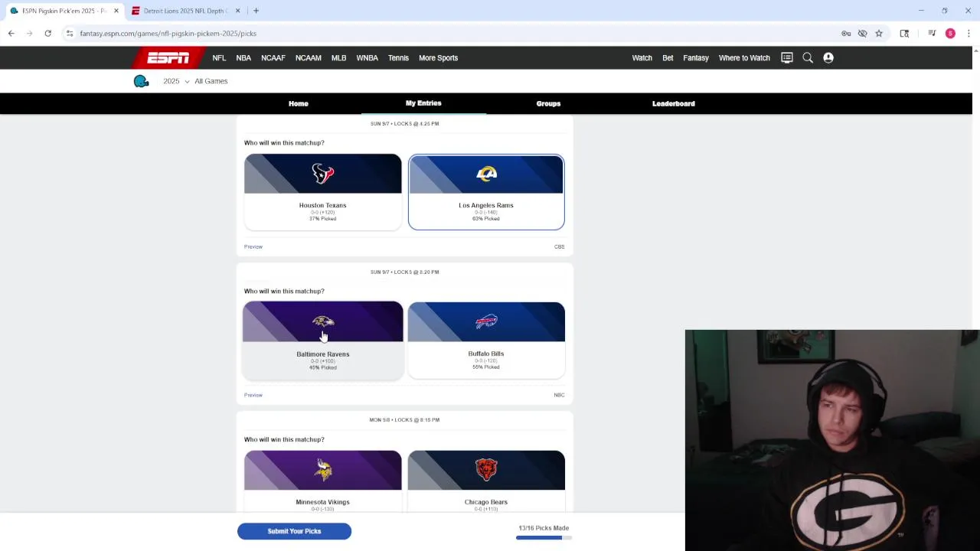The image size is (980, 551).
Task: Click the 13/16 Picks Made text
Action: (x=544, y=528)
